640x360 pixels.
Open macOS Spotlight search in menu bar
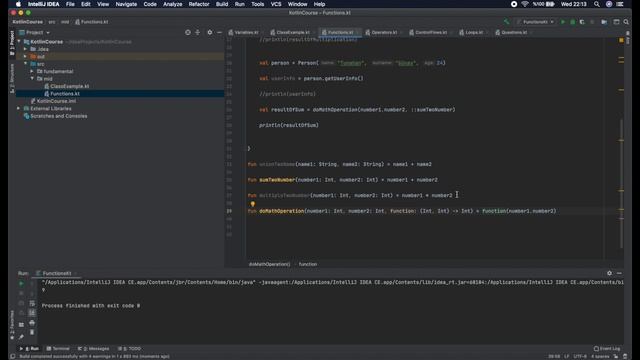tap(597, 4)
